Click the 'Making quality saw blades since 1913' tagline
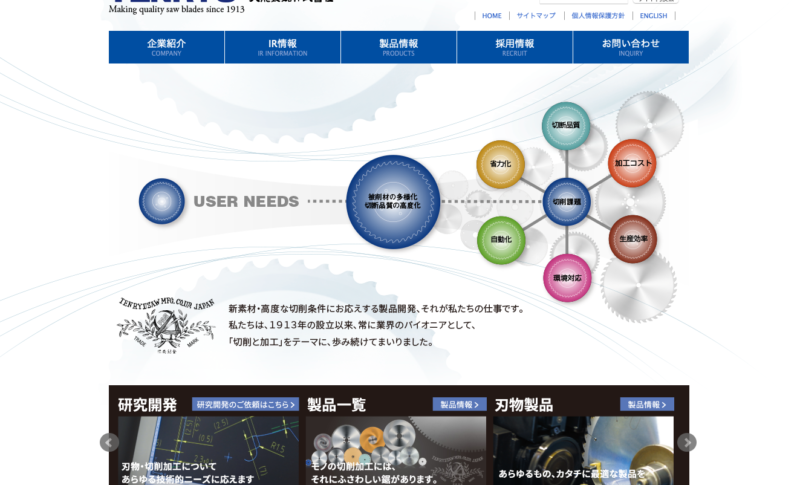Viewport: 800px width, 485px height. pos(177,9)
